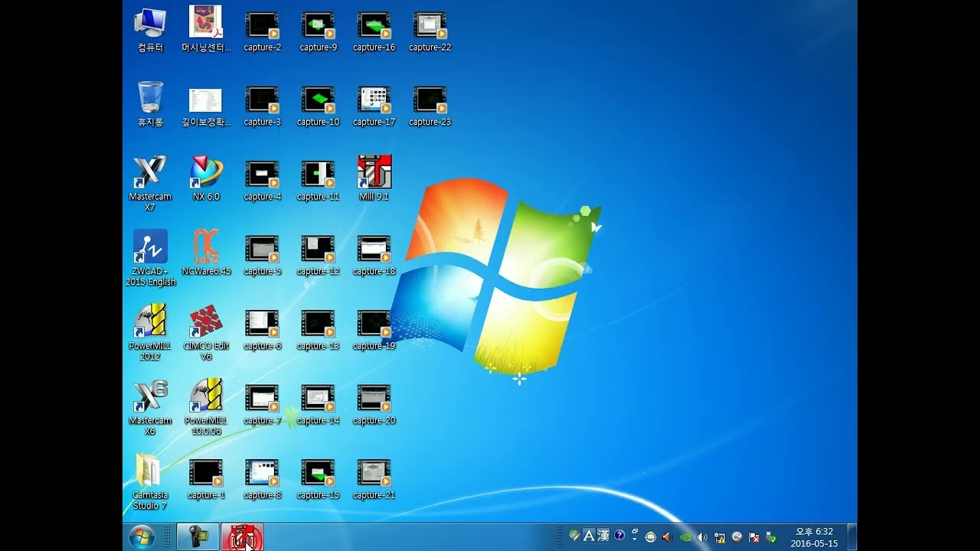Viewport: 980px width, 551px height.
Task: Click the Camtasia recorder taskbar button
Action: [198, 537]
